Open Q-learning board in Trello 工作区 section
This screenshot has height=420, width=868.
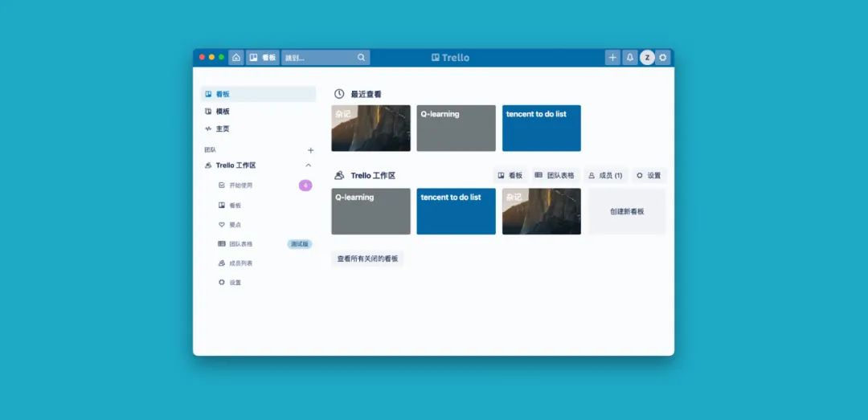pos(371,211)
